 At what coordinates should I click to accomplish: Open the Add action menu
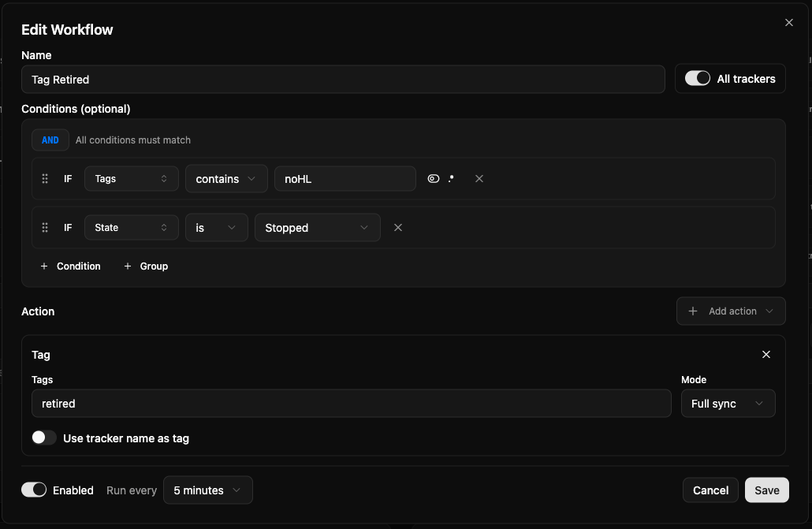coord(730,311)
